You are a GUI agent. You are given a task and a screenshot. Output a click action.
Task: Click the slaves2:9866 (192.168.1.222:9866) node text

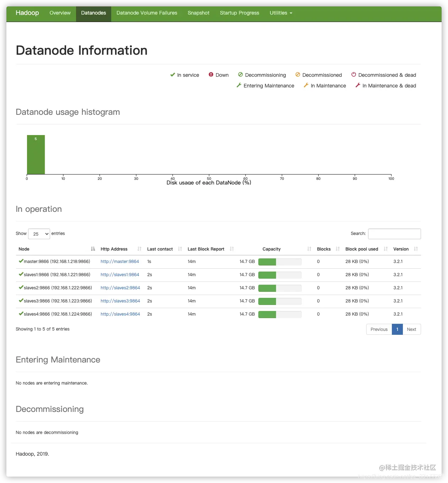58,288
